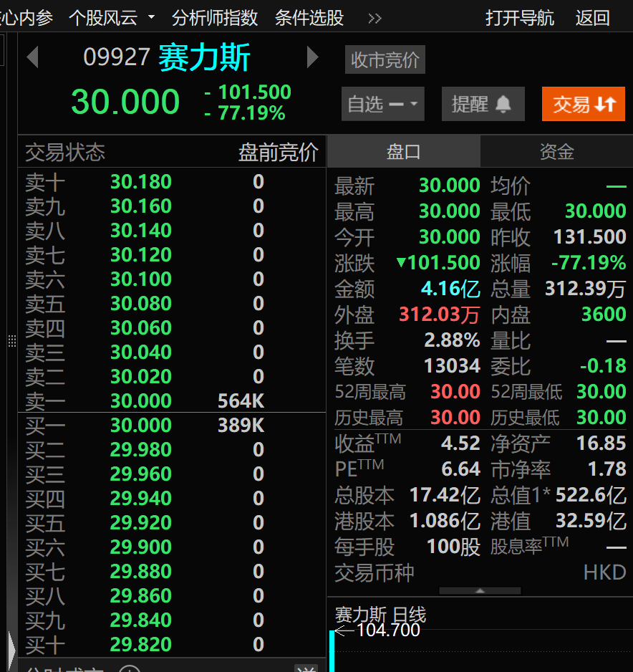Click the grip handle on the left edge
The image size is (633, 672).
click(11, 342)
